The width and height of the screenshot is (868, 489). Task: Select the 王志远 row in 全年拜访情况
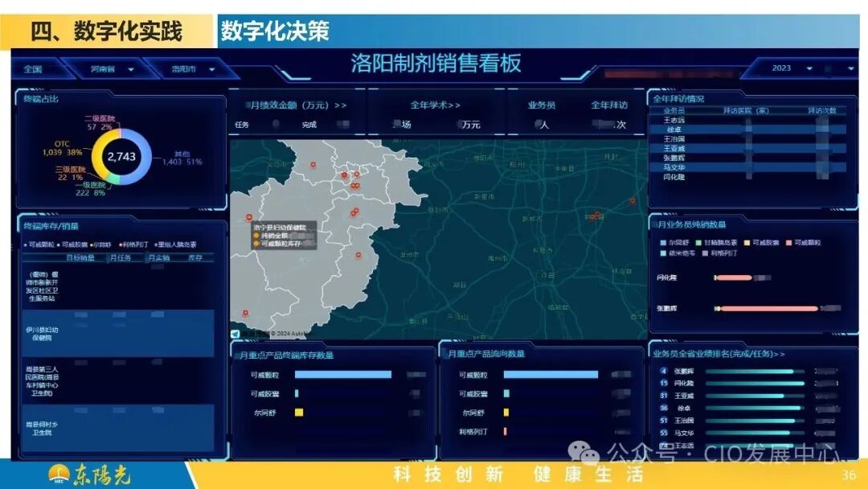[747, 120]
